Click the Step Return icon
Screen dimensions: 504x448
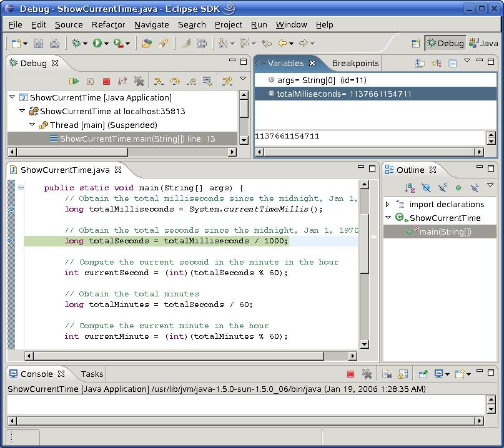192,81
